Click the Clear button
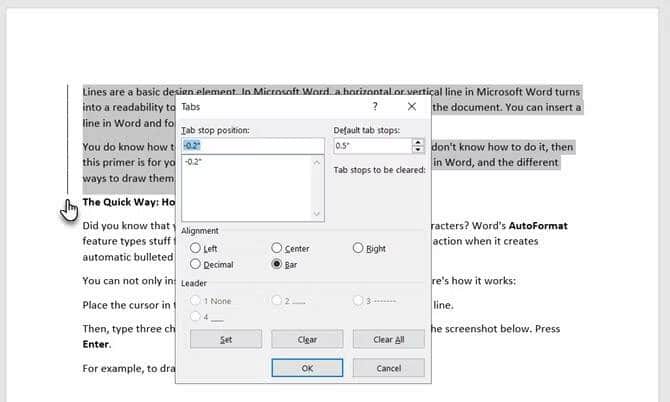Screen dimensions: 670x402 pyautogui.click(x=307, y=339)
